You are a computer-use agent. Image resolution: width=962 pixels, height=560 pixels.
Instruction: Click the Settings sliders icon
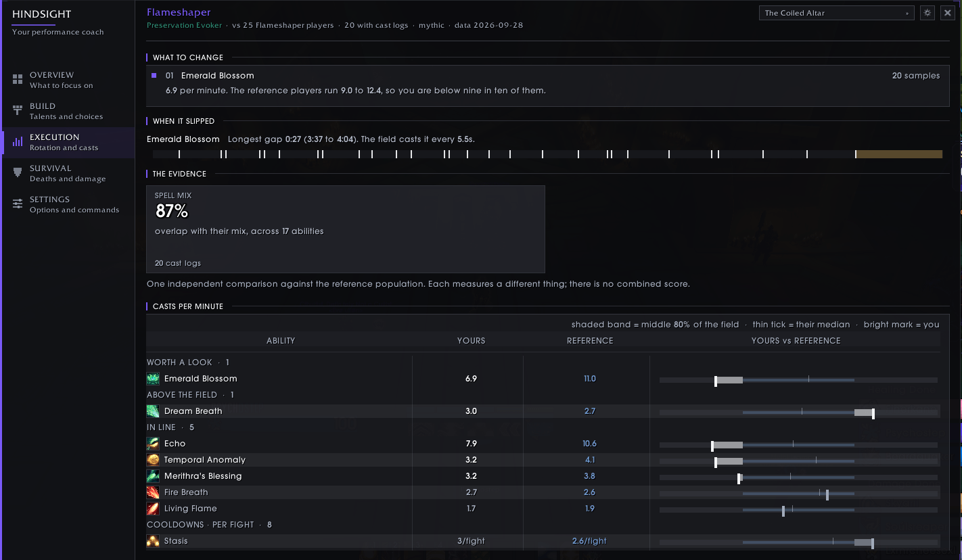coord(18,204)
